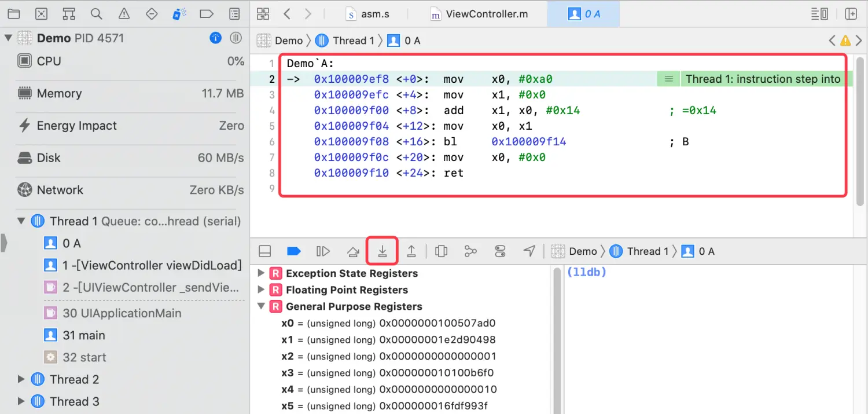Open Environment Overrides control
Screen dimensions: 868x414
501,251
